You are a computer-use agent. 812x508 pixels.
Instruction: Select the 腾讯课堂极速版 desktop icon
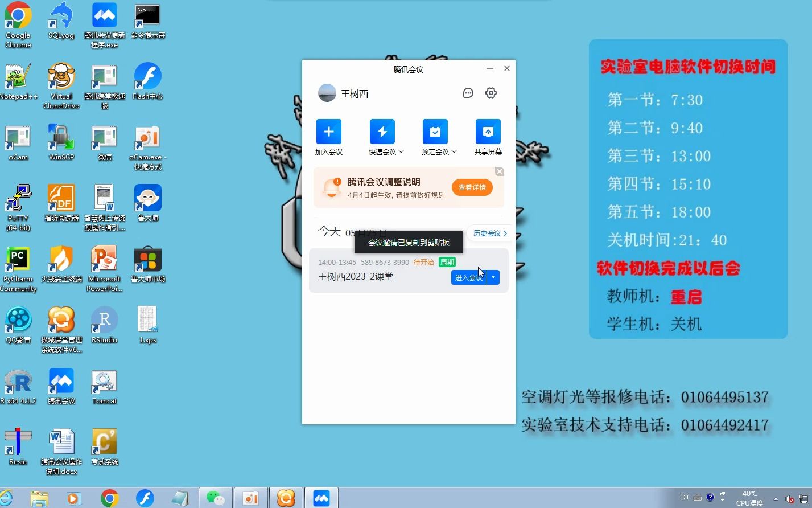pos(105,86)
